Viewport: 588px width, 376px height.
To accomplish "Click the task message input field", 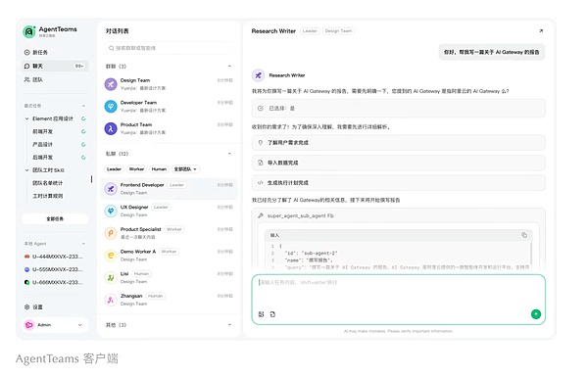I will click(398, 291).
